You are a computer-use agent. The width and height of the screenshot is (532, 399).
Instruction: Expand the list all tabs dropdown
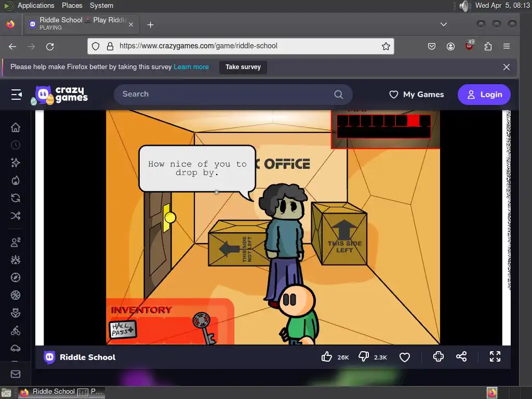(x=444, y=24)
